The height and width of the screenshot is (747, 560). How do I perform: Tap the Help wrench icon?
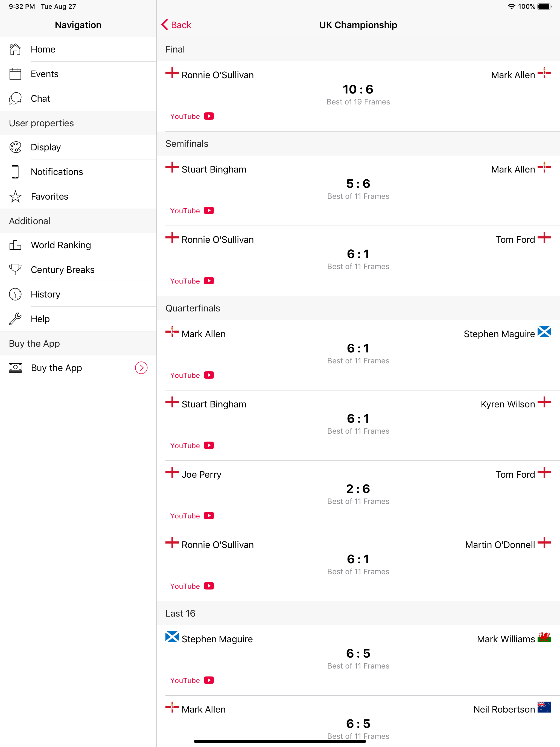pos(15,319)
